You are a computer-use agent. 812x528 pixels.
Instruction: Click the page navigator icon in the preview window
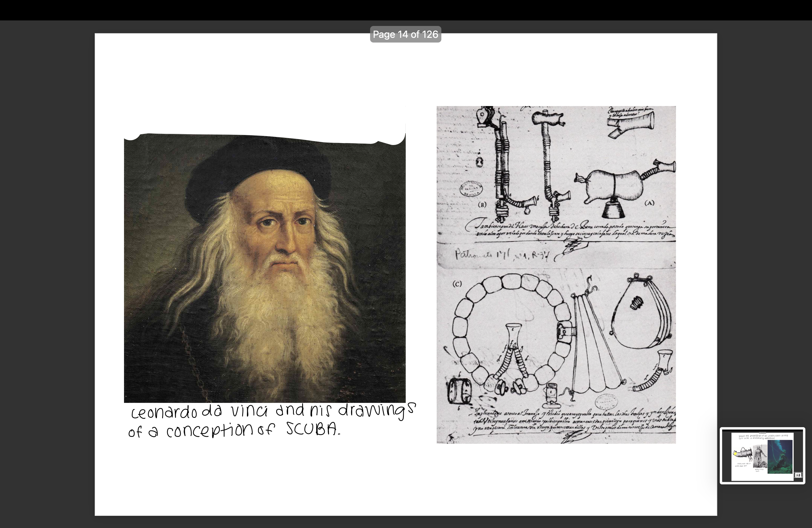pyautogui.click(x=798, y=475)
